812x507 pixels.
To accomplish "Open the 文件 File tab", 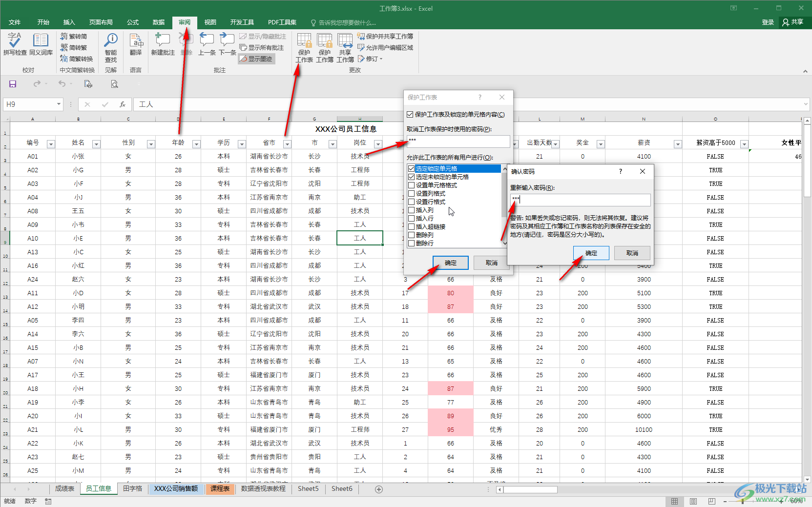I will point(15,22).
